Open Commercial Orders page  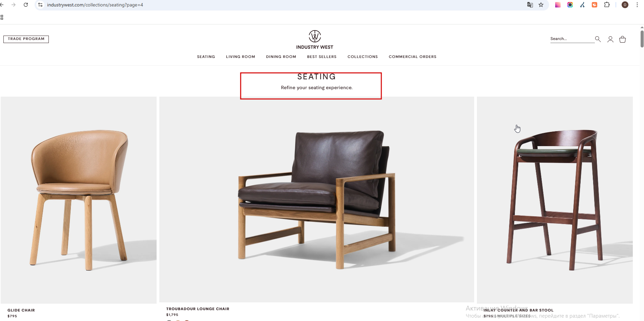[412, 57]
